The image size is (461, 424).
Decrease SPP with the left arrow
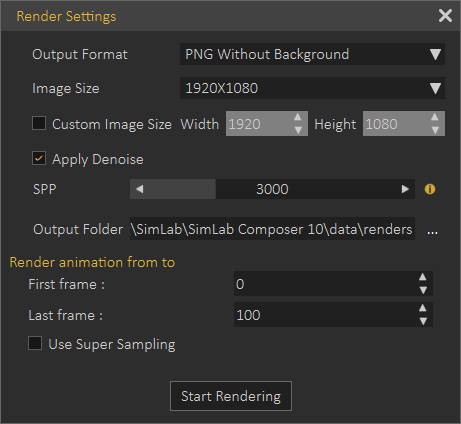tap(140, 189)
